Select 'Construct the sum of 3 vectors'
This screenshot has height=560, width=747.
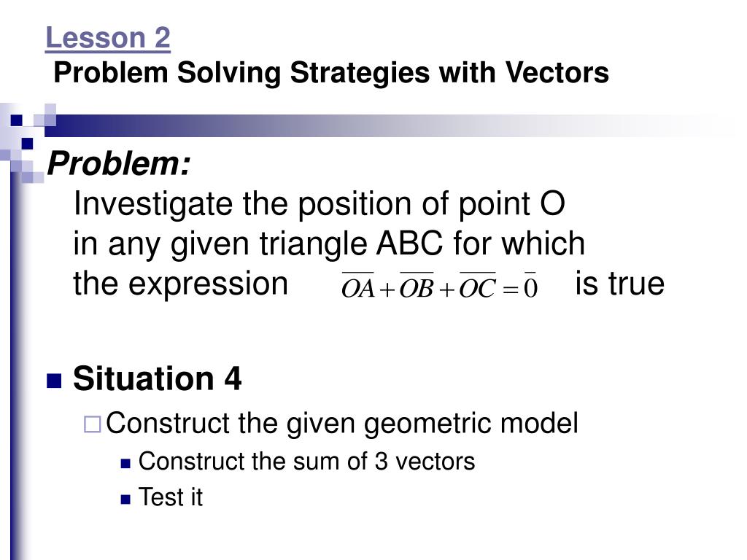pos(306,462)
